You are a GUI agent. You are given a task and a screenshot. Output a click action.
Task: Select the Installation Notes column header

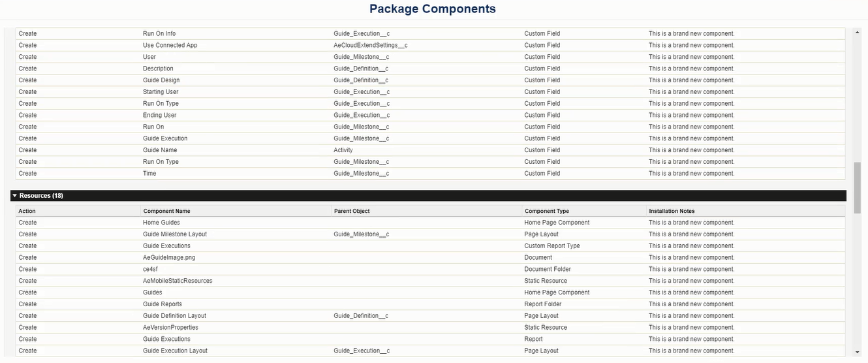(x=672, y=211)
